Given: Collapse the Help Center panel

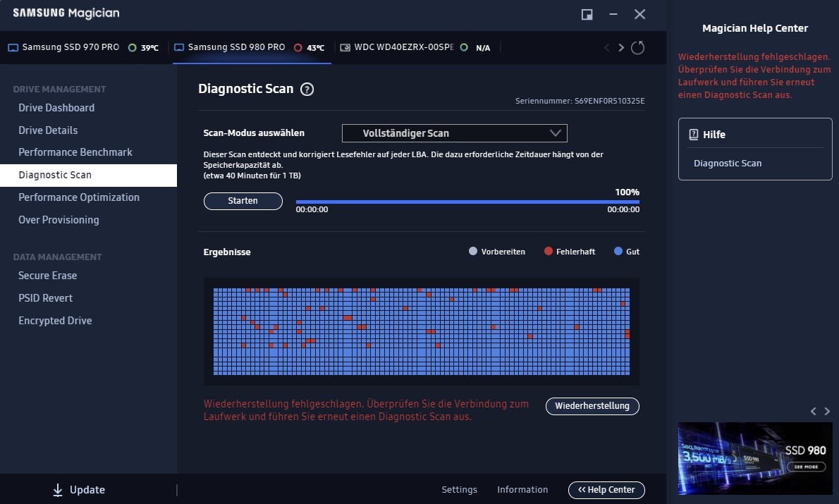Looking at the screenshot, I should click(606, 490).
